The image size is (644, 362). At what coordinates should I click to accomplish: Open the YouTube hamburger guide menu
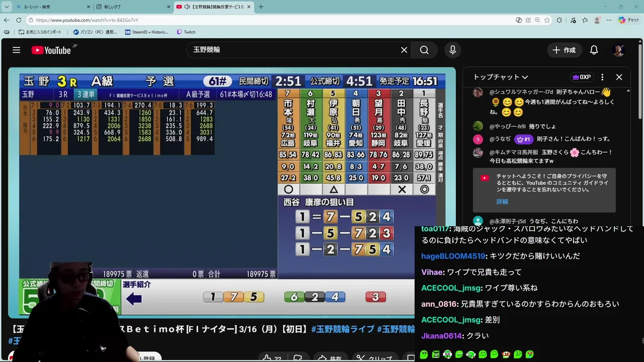coord(16,50)
